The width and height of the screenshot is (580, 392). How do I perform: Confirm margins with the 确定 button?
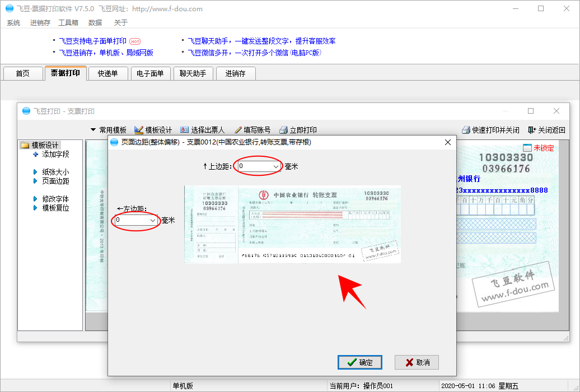(x=360, y=362)
